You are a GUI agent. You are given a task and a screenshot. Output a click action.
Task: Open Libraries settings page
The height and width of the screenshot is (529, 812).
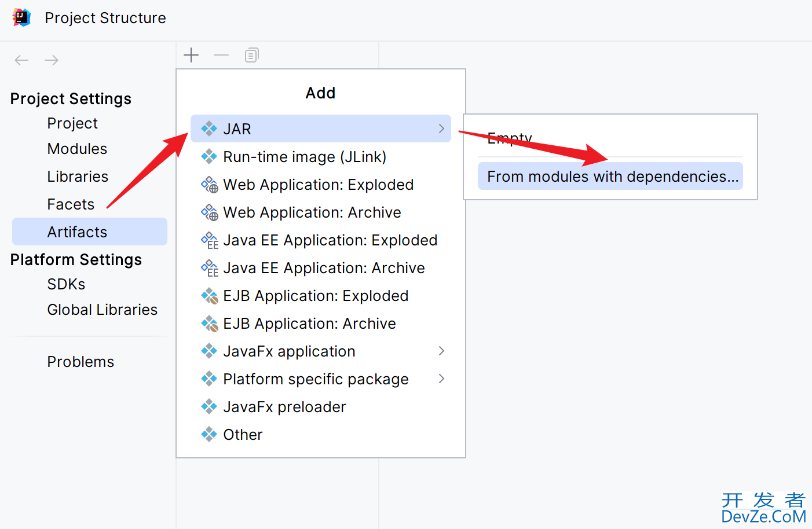78,177
